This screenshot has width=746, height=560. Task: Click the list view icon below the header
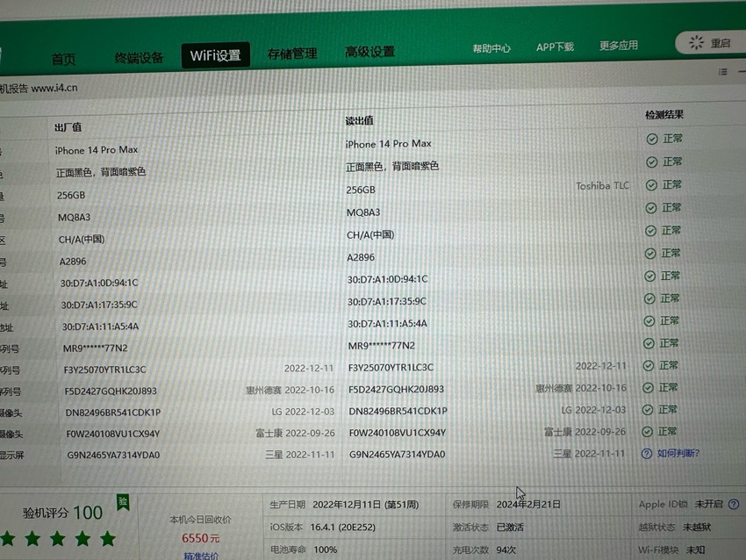coord(722,72)
